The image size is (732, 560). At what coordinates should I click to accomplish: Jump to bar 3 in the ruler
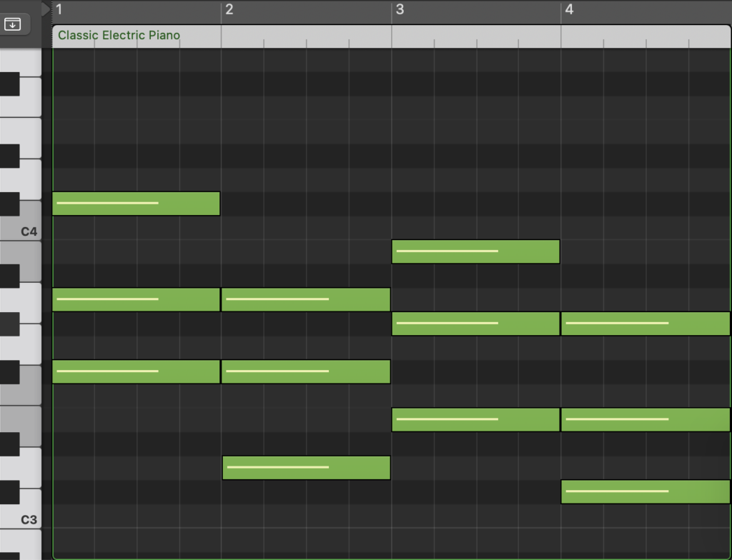(x=400, y=9)
